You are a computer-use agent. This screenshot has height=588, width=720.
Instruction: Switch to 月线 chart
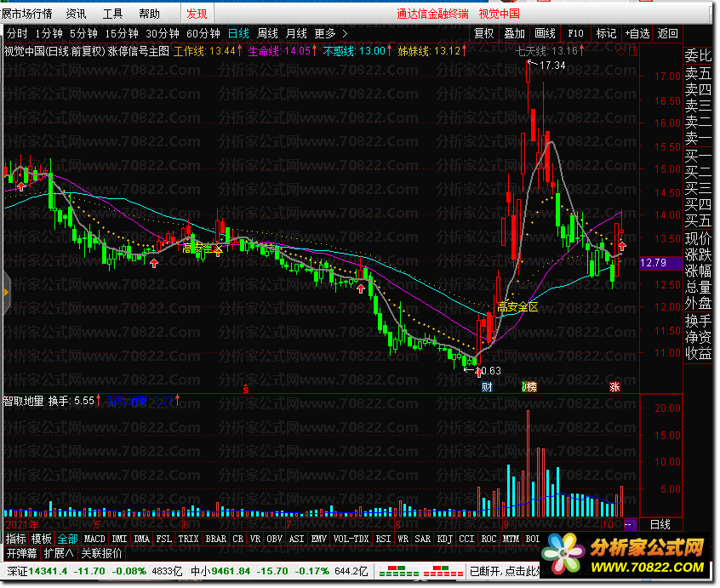[296, 33]
